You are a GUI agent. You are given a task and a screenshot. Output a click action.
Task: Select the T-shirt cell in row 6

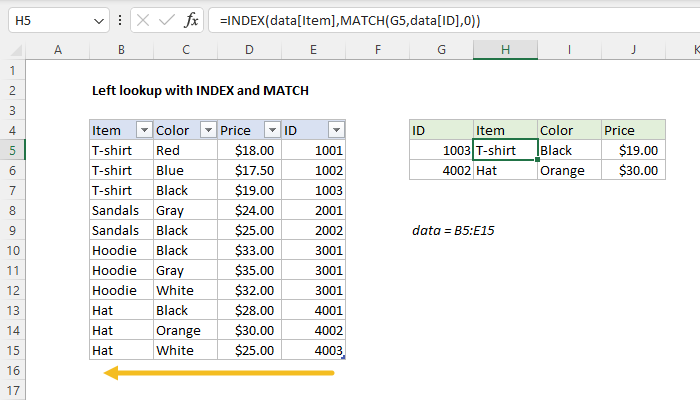[x=121, y=171]
